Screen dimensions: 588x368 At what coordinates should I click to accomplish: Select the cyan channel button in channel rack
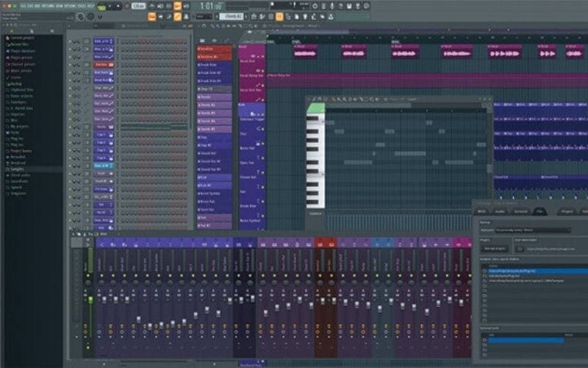point(104,165)
